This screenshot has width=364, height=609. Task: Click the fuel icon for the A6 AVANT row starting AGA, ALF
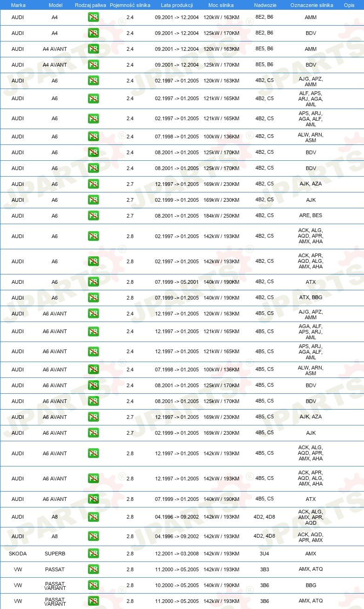tap(93, 331)
